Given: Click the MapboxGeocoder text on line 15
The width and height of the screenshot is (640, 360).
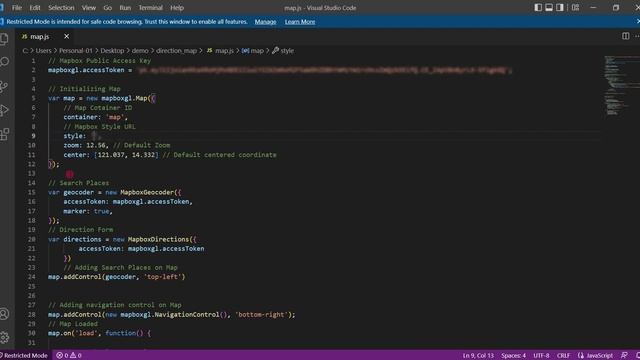Looking at the screenshot, I should [x=147, y=192].
